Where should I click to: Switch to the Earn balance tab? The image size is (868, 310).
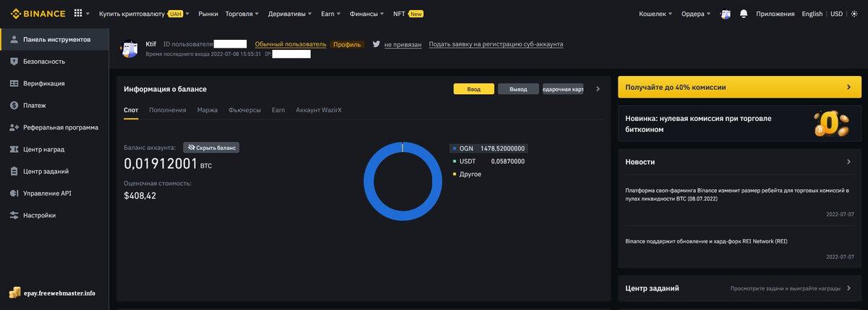(278, 110)
